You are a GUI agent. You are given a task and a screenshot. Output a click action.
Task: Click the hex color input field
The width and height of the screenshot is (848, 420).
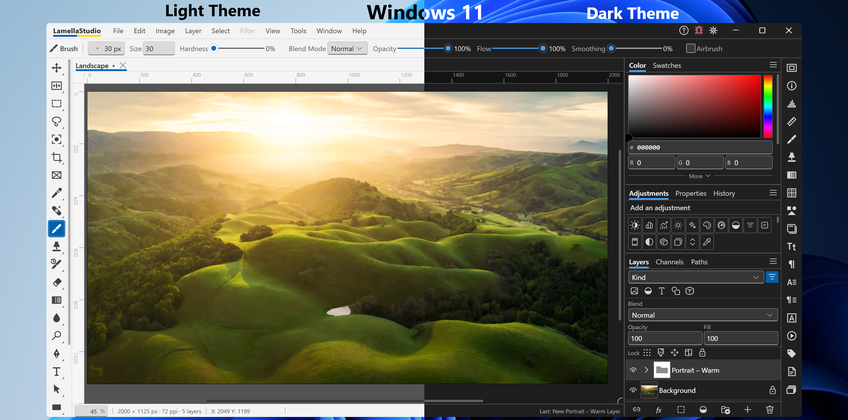tap(700, 147)
